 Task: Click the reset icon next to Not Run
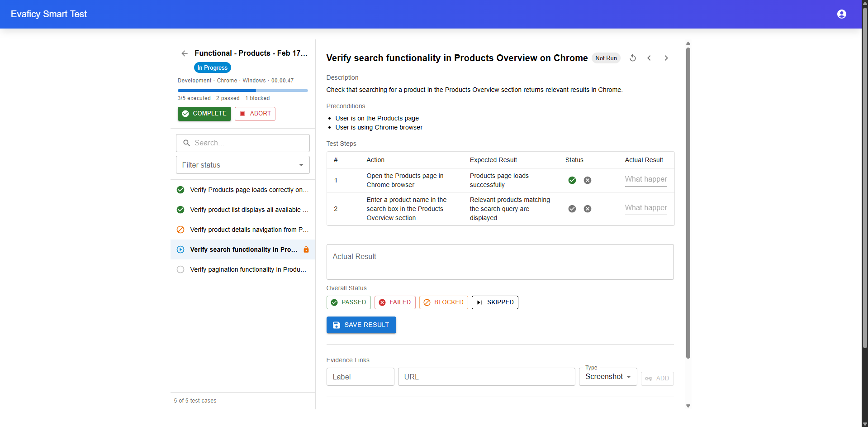[633, 58]
